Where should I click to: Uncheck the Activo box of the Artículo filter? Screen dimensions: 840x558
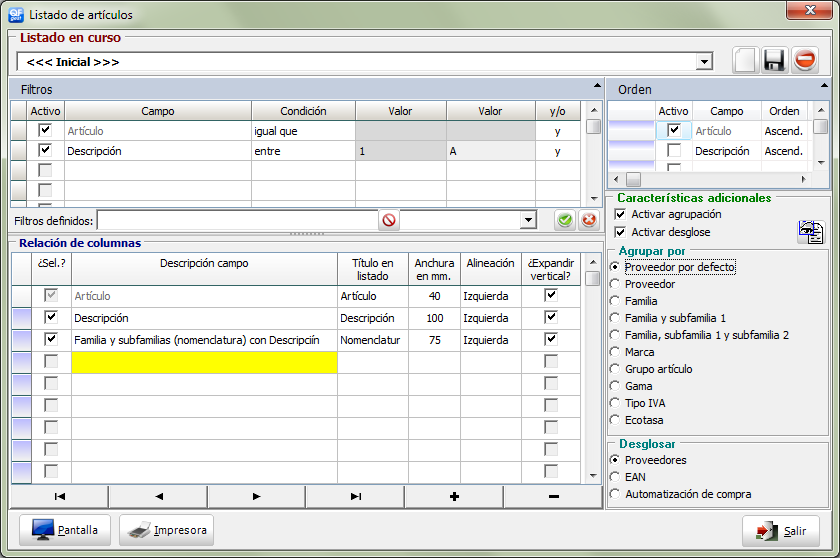click(x=45, y=130)
